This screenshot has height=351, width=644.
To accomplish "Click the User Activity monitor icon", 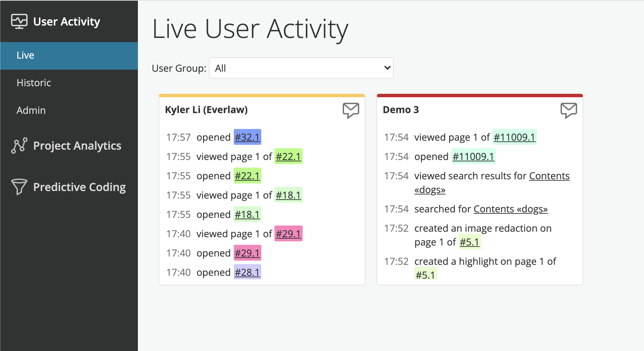I will pyautogui.click(x=19, y=21).
